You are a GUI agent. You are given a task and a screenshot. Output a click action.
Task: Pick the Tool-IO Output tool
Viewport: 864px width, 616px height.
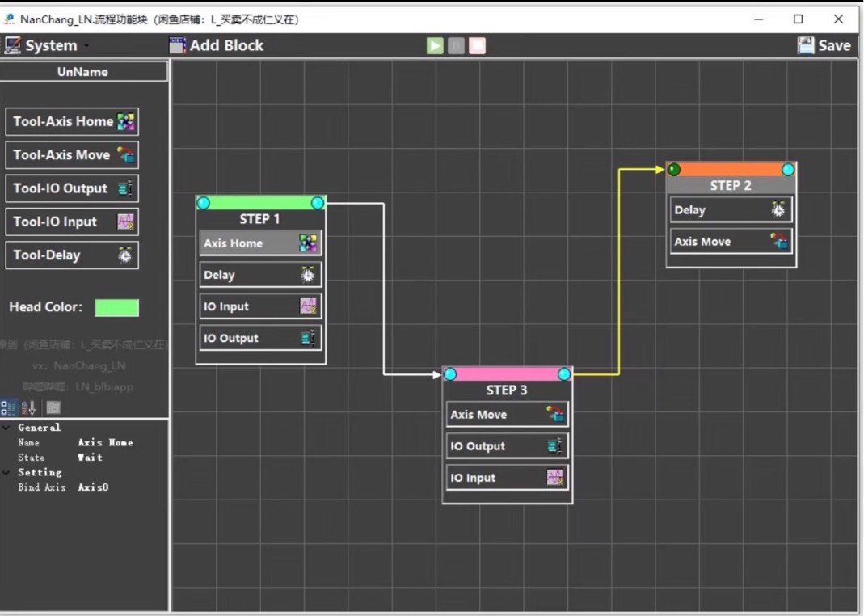(x=72, y=188)
